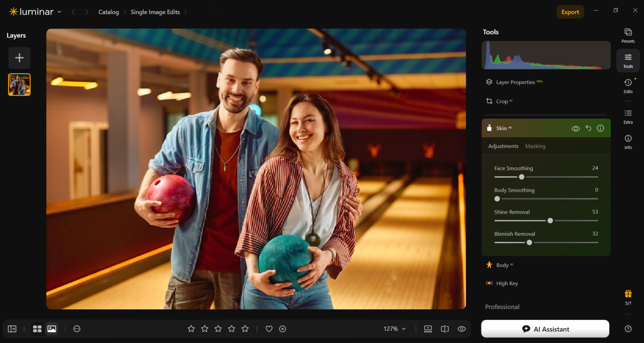Toggle the left sidebar panel icon

(12, 329)
